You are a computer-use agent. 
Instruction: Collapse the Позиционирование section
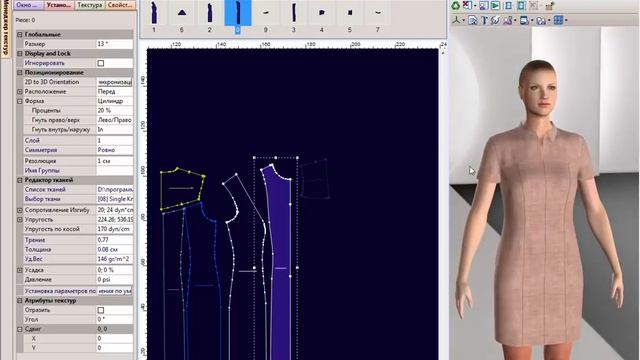tap(20, 73)
